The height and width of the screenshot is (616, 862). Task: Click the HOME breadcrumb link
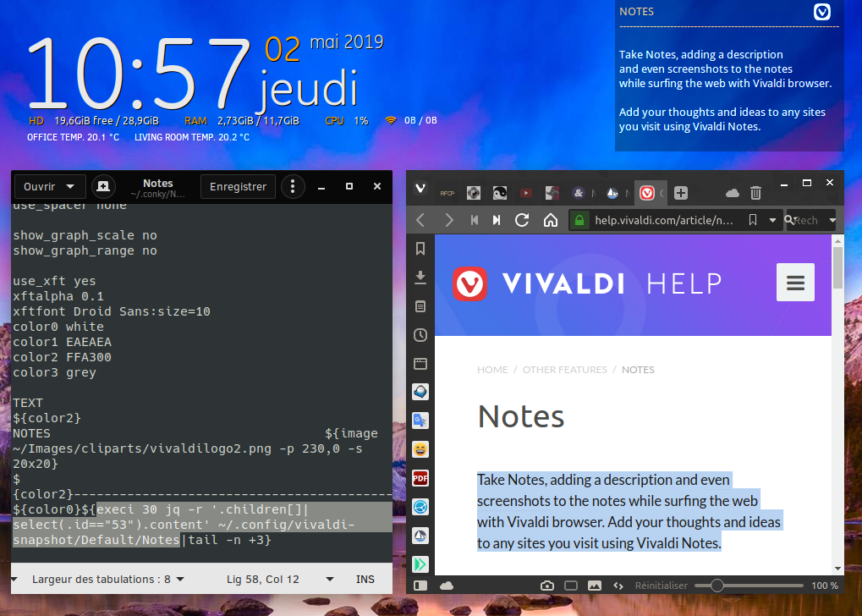click(492, 370)
